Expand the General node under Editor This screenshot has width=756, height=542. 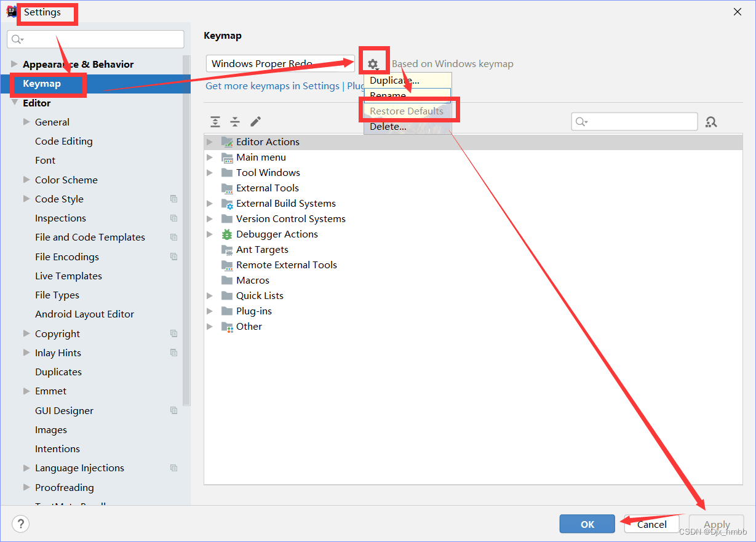[x=26, y=122]
